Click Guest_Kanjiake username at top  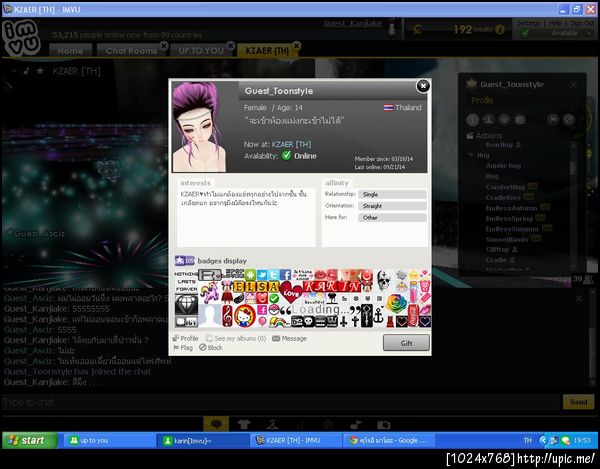352,23
